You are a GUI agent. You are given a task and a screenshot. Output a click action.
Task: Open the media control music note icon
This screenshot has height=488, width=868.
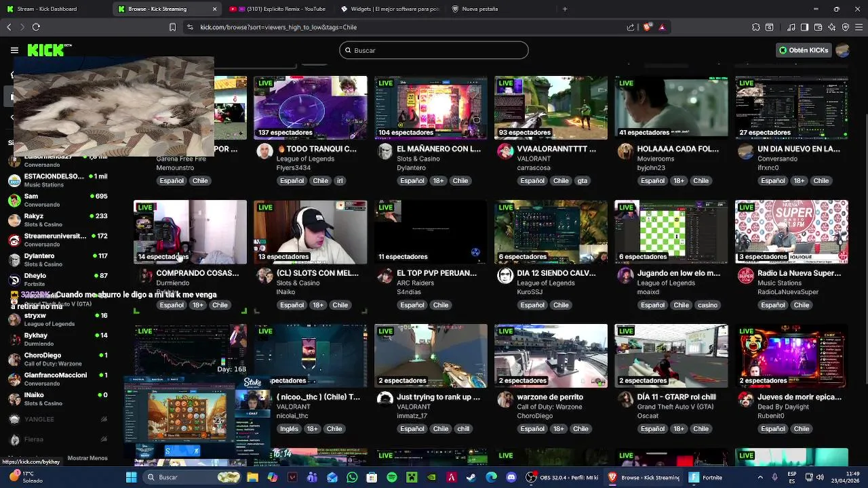[791, 27]
